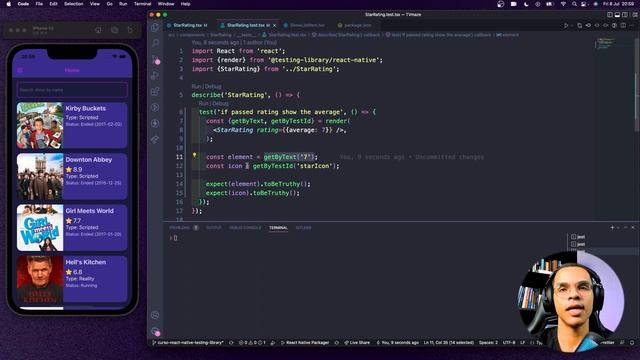Viewport: 640px width, 360px height.
Task: Toggle secondary side bar layout icon
Action: tap(625, 15)
